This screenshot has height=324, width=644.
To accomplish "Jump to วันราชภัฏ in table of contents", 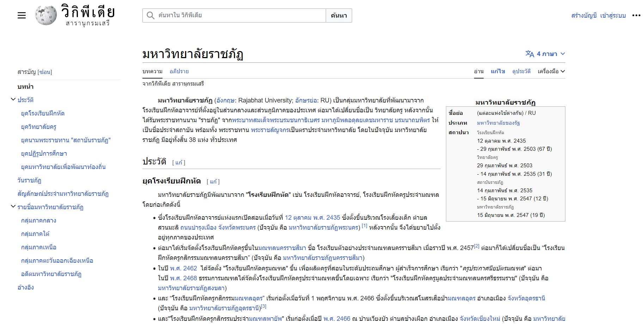I will click(x=29, y=180).
